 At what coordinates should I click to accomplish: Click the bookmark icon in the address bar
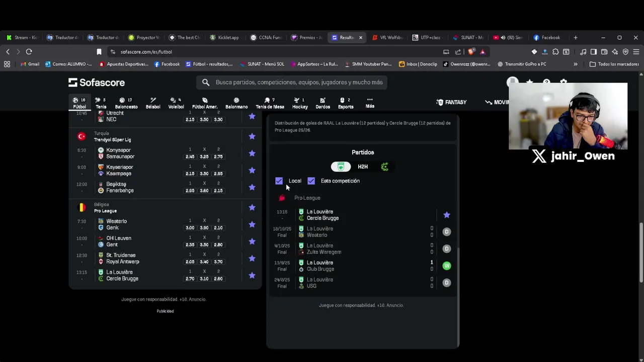coord(99,52)
